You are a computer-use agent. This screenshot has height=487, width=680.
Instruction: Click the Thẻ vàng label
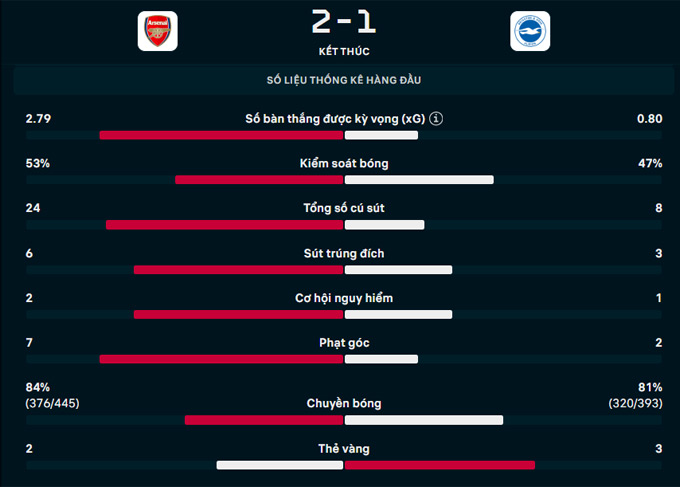(x=344, y=449)
